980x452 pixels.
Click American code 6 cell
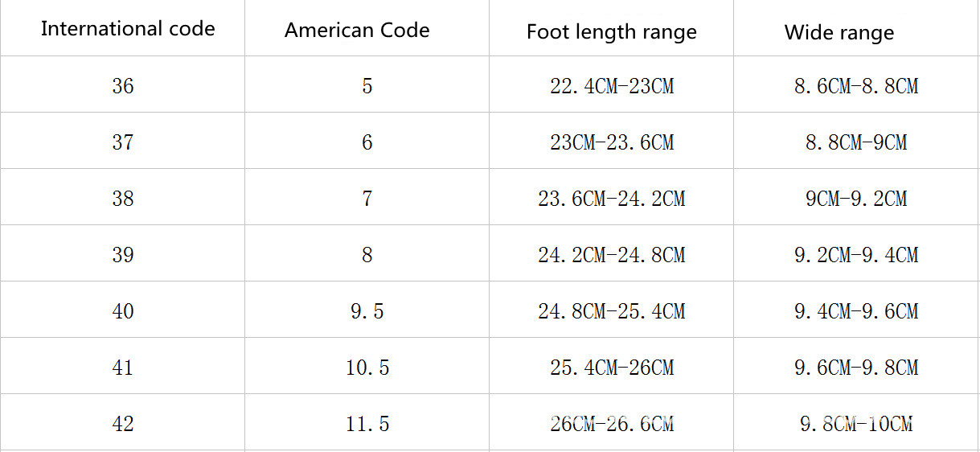[x=367, y=142]
